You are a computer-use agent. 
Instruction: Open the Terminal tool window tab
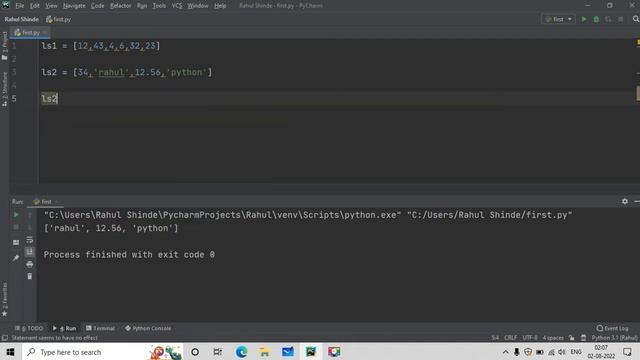pyautogui.click(x=100, y=328)
